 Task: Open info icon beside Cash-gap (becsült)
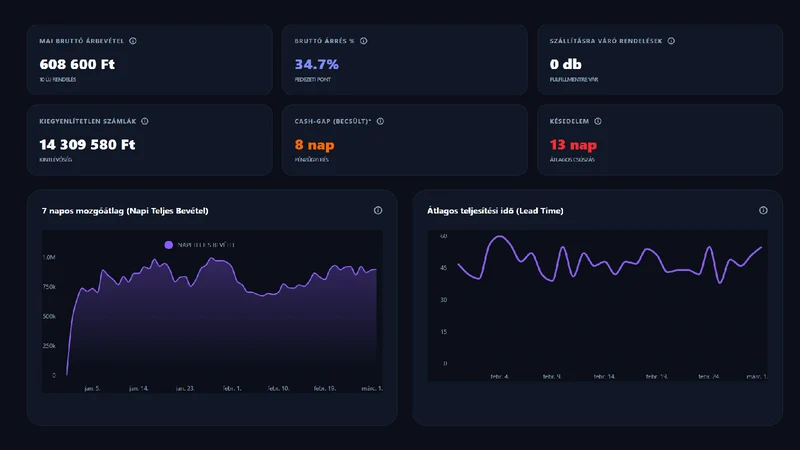380,121
